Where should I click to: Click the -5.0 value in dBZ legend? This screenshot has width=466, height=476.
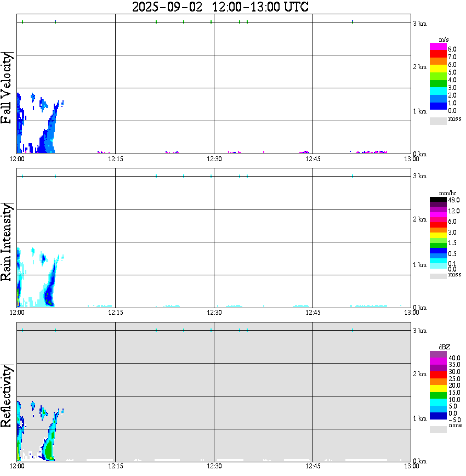pyautogui.click(x=454, y=420)
